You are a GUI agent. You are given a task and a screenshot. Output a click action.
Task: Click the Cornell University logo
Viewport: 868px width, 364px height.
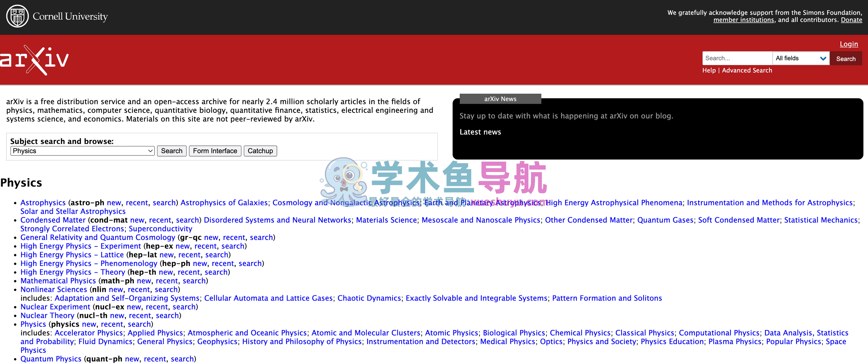[x=57, y=16]
